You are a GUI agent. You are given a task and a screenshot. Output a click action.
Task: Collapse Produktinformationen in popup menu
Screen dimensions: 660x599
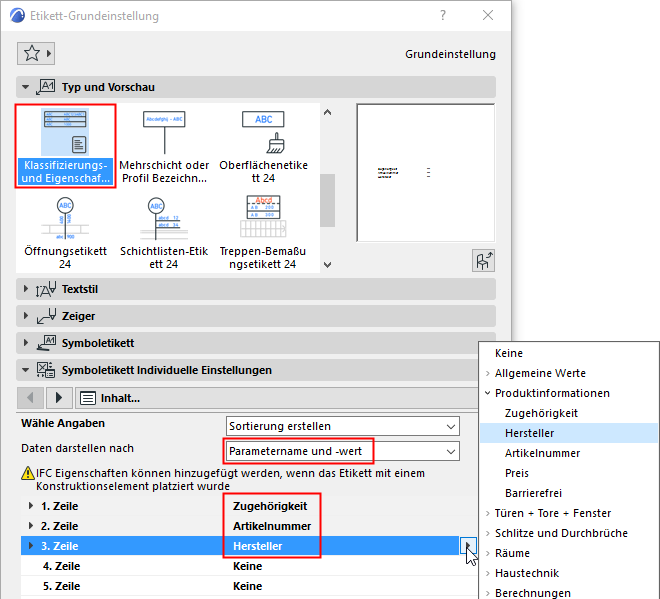coord(488,393)
